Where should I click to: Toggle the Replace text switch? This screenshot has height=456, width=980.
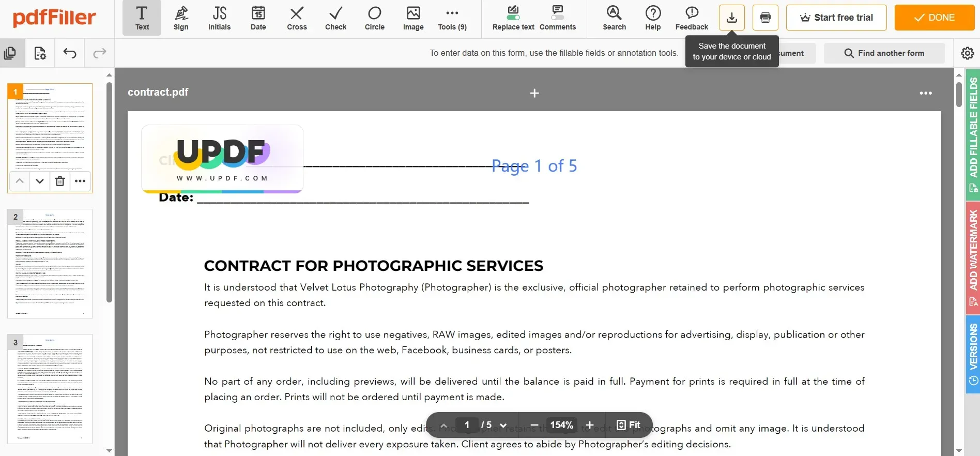pos(513,18)
